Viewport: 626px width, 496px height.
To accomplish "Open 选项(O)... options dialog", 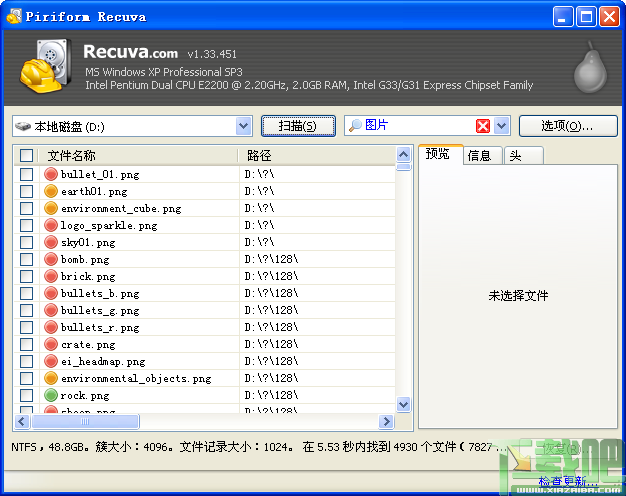I will point(568,126).
